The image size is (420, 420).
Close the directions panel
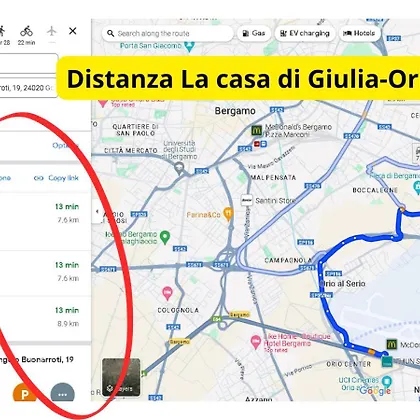coord(73,31)
